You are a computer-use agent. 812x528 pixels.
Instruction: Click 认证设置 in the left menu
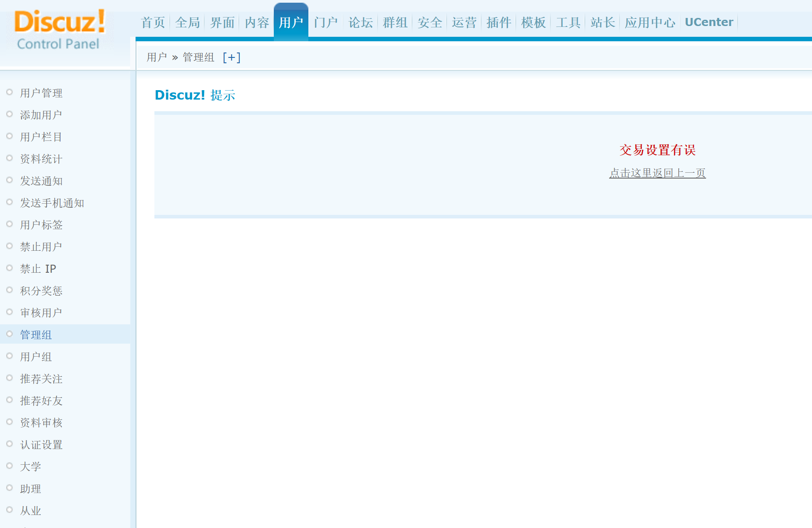[x=41, y=445]
